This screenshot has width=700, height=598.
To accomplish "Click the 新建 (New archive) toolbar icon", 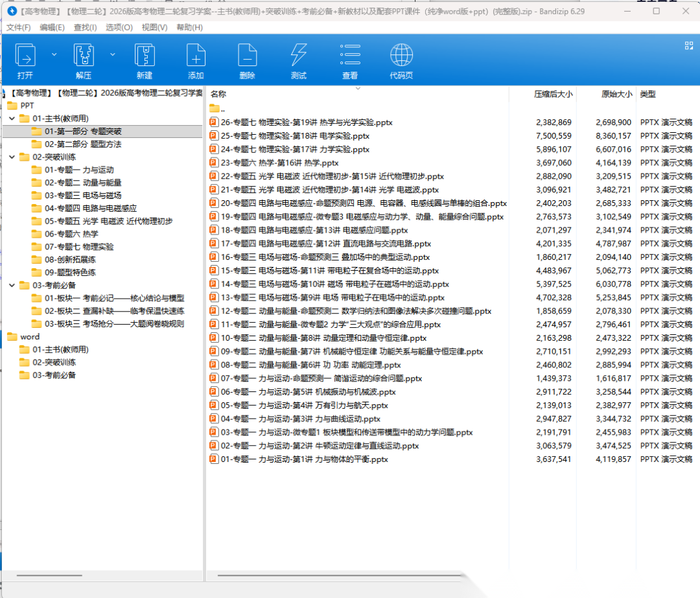I will click(x=144, y=56).
